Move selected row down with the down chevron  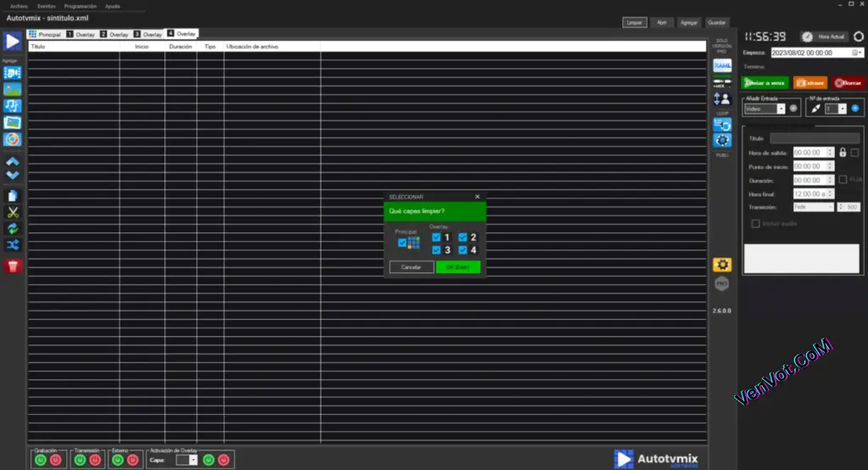tap(12, 175)
